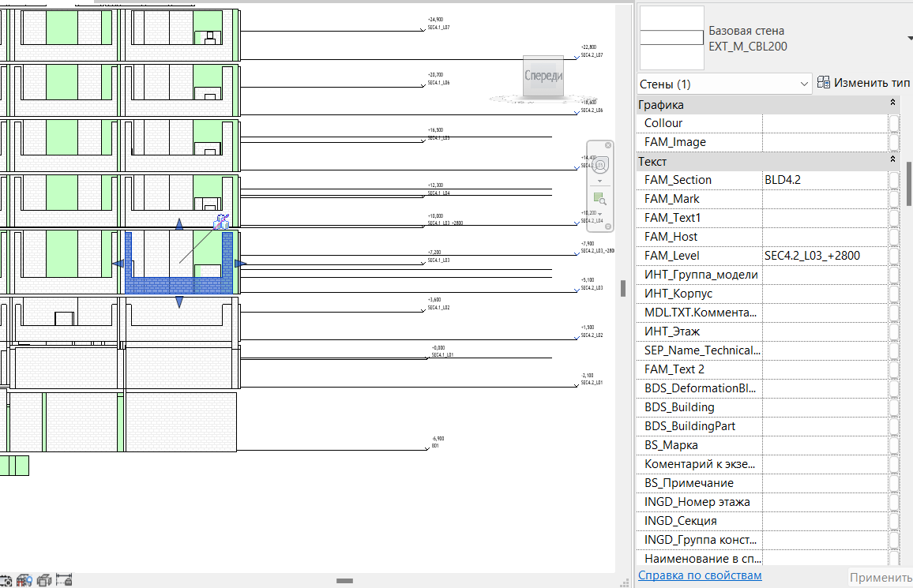Click level label 'SEC4.1_L07' at +24,900
This screenshot has height=588, width=913.
tap(438, 28)
